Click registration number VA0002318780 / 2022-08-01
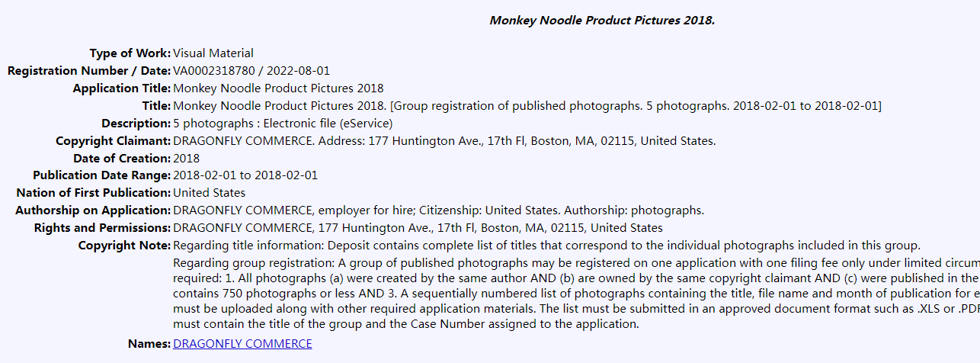 (x=251, y=71)
